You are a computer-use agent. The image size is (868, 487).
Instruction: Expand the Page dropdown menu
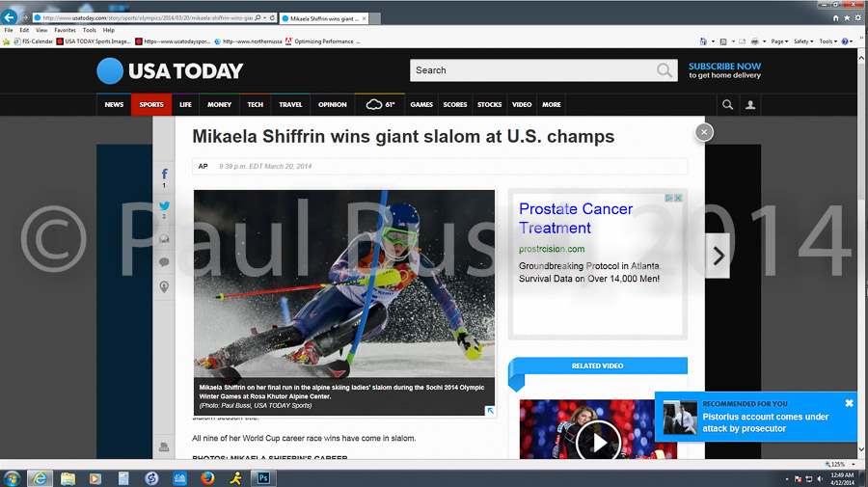pos(779,41)
